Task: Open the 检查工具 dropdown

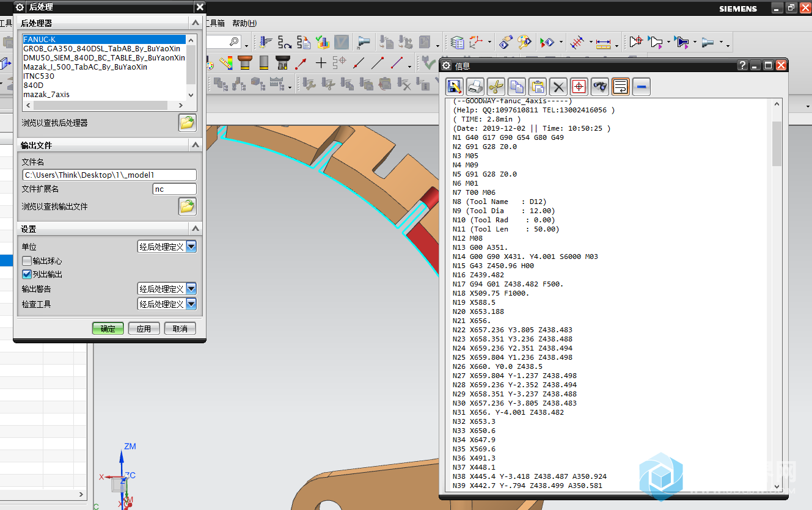Action: 191,304
